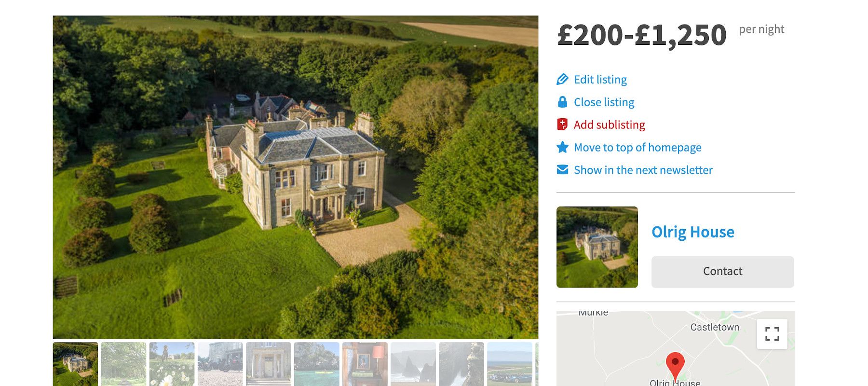Open the Edit listing link
The height and width of the screenshot is (386, 868).
600,80
